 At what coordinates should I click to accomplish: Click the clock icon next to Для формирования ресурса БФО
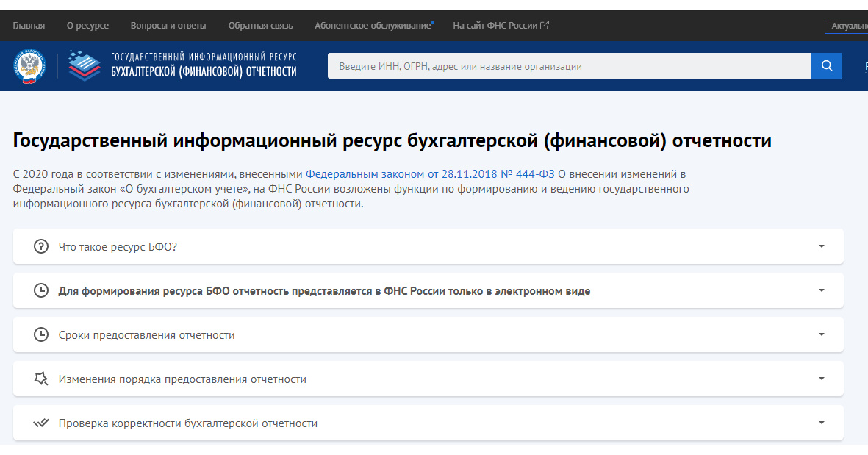41,290
